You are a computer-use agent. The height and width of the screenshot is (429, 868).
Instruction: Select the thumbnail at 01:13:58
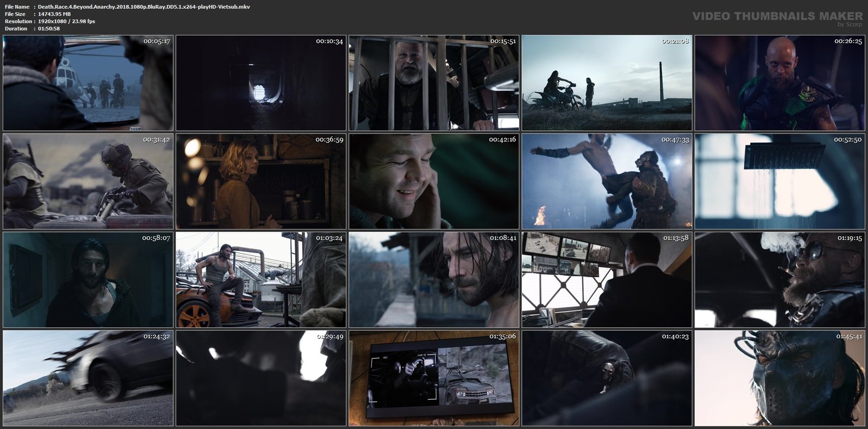coord(607,280)
